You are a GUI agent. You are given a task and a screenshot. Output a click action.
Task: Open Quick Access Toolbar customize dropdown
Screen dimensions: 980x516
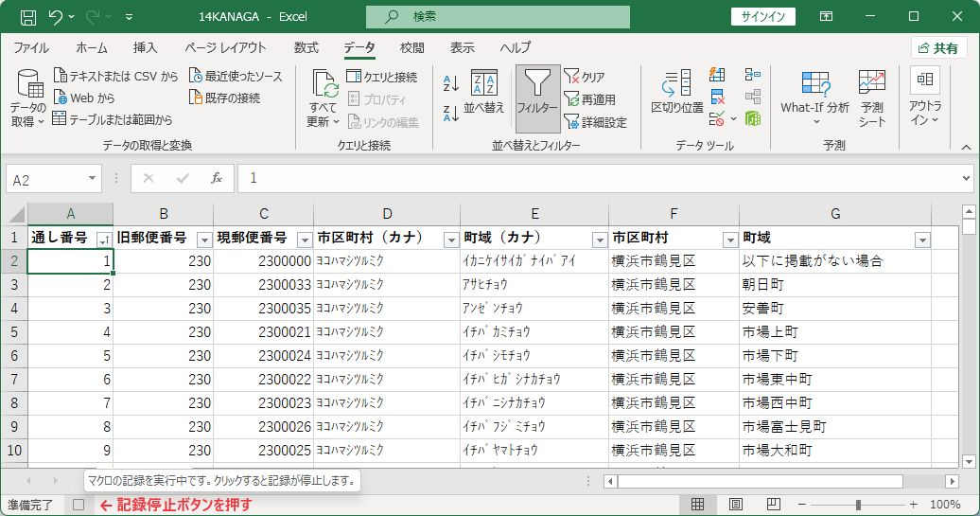[x=129, y=17]
